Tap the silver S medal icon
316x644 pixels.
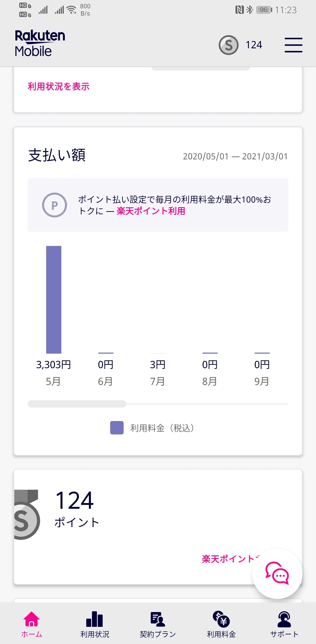(26, 515)
